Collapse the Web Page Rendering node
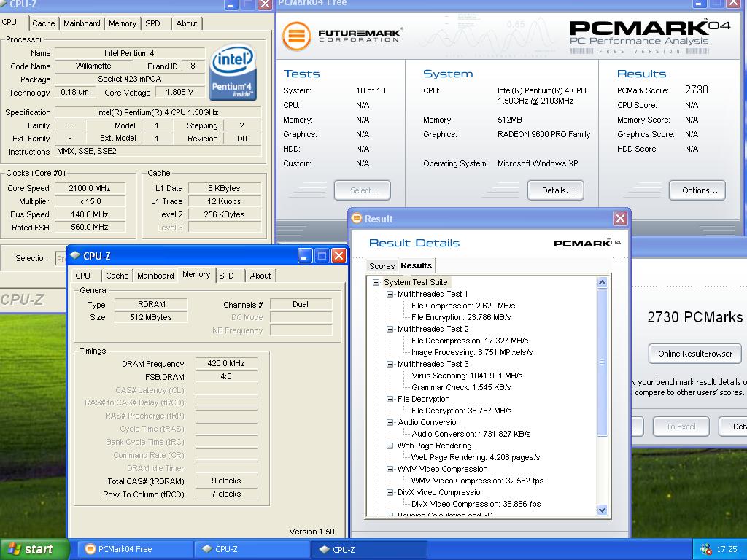The height and width of the screenshot is (560, 747). 390,446
